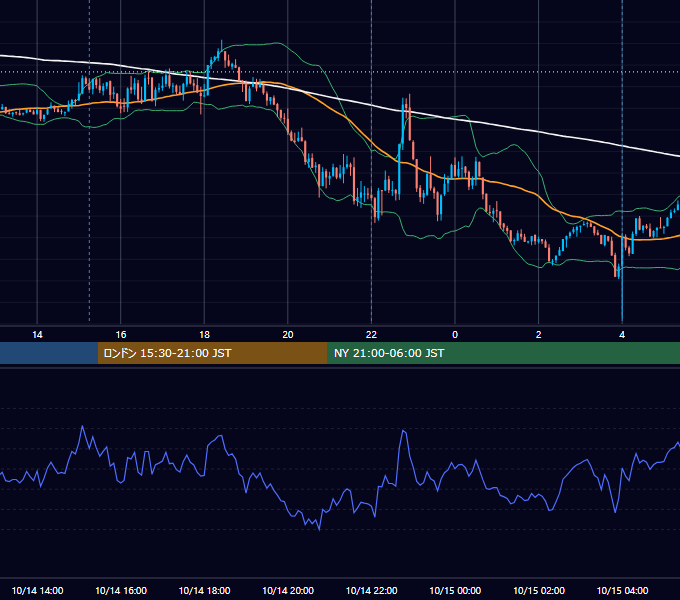
Task: Click the "2" hour label on price chart axis
Action: click(x=539, y=335)
